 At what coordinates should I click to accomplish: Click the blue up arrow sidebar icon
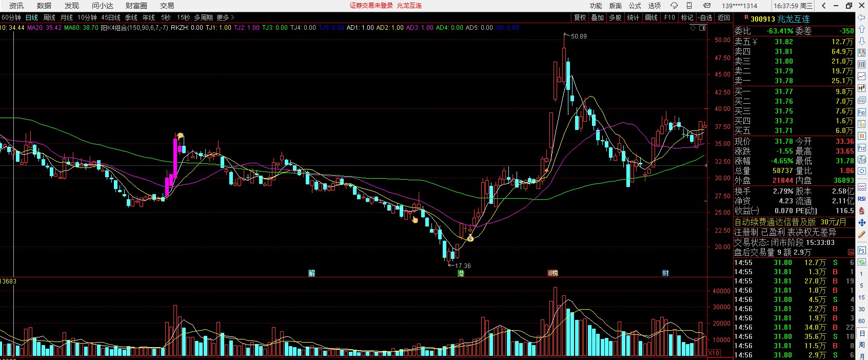pyautogui.click(x=862, y=30)
